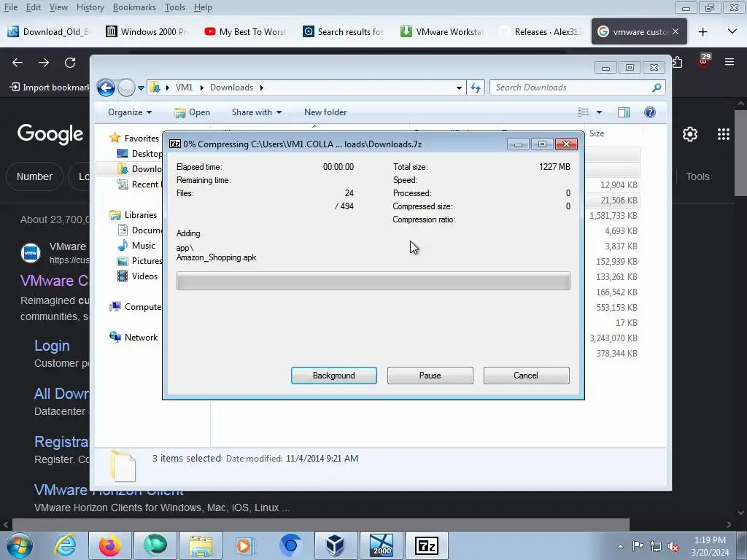Open VirtualBox from taskbar
The width and height of the screenshot is (747, 560).
coord(335,545)
